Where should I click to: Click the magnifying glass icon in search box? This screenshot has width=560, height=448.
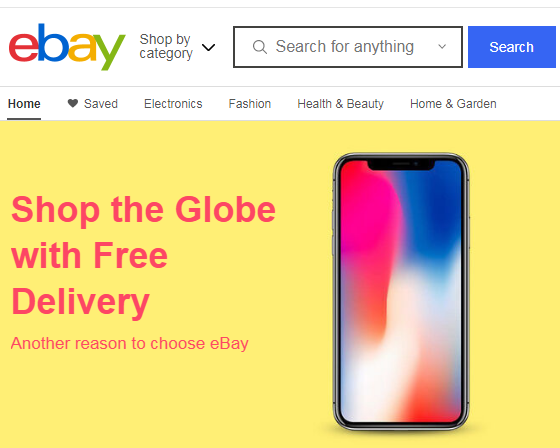click(x=260, y=47)
